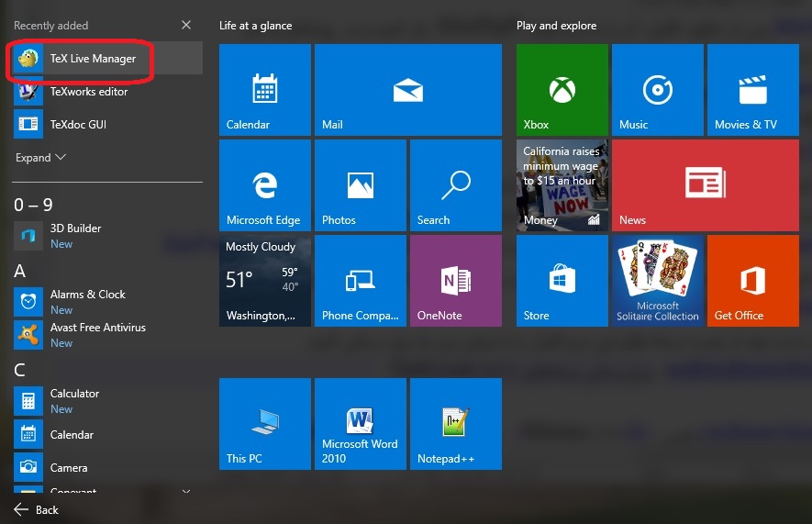The image size is (812, 524).
Task: Open the Mostly Cloudy weather tile
Action: (x=264, y=281)
